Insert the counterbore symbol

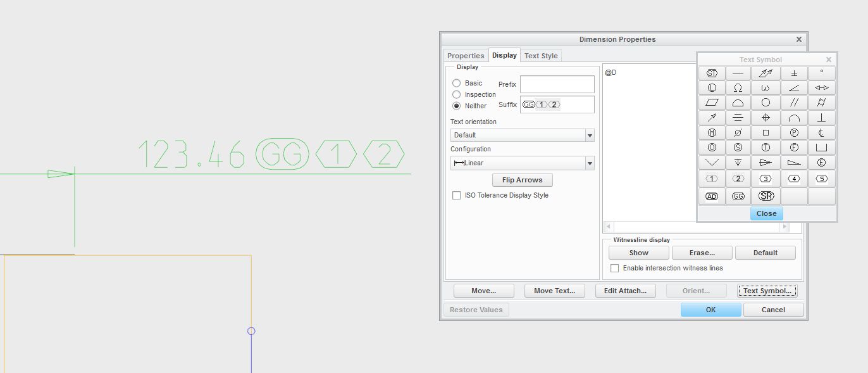tap(821, 148)
